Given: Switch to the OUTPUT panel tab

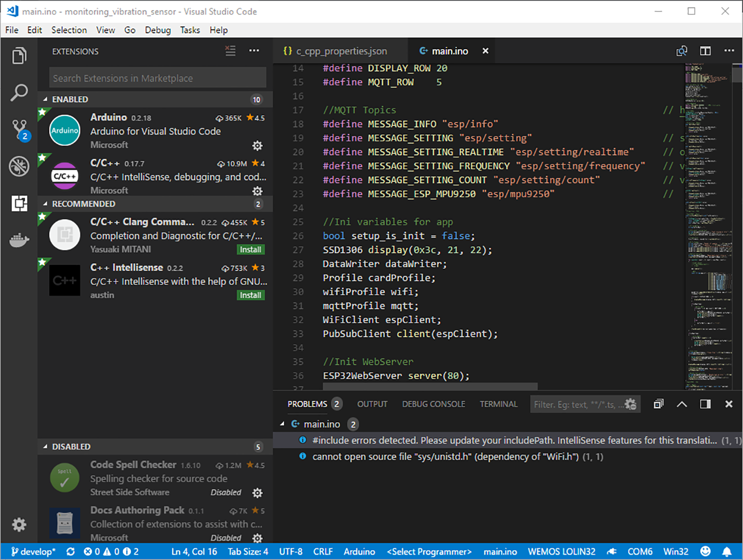Looking at the screenshot, I should [372, 404].
